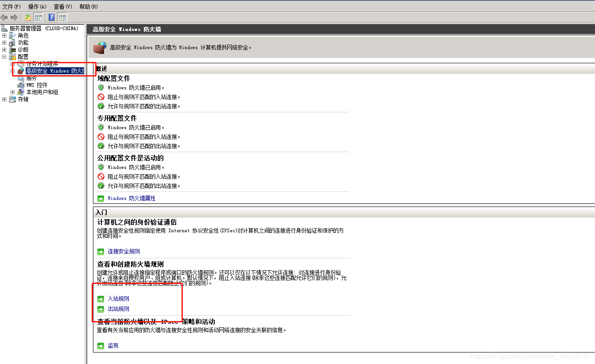Click the 高级安全 Windows 防火墙 panel title bar
Image resolution: width=595 pixels, height=364 pixels.
coord(341,29)
